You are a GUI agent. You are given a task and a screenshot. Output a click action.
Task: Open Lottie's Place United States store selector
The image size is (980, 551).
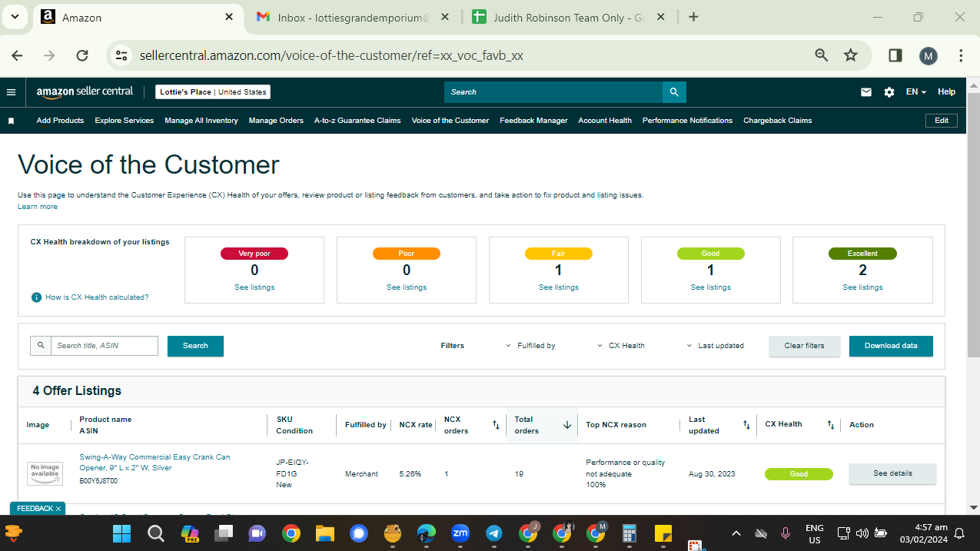[213, 92]
